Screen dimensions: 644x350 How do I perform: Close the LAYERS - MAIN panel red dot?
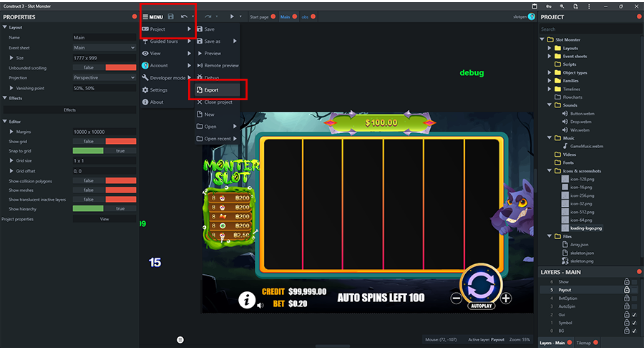639,271
